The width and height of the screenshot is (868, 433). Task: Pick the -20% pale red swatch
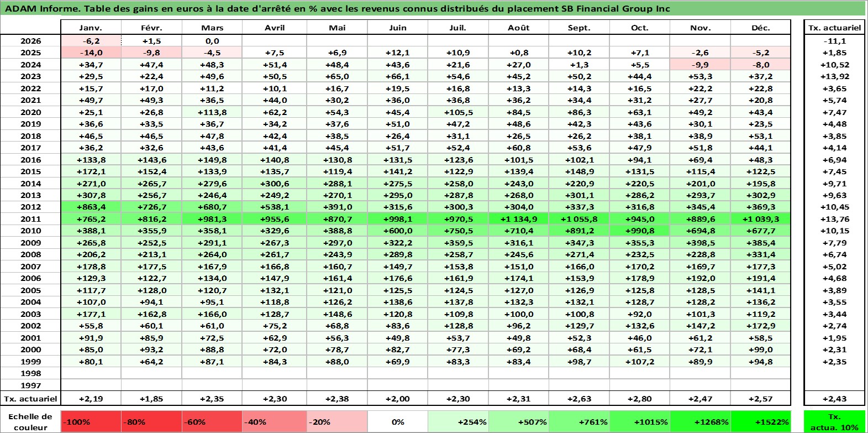pos(337,422)
